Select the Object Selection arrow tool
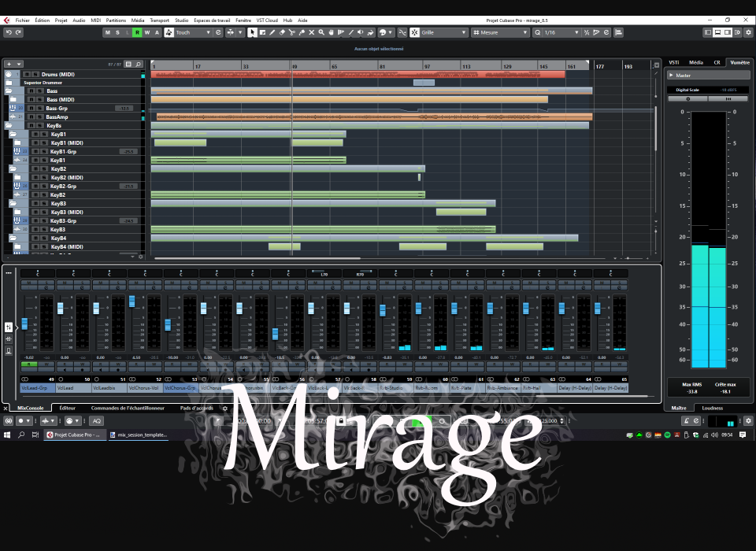 pyautogui.click(x=252, y=32)
